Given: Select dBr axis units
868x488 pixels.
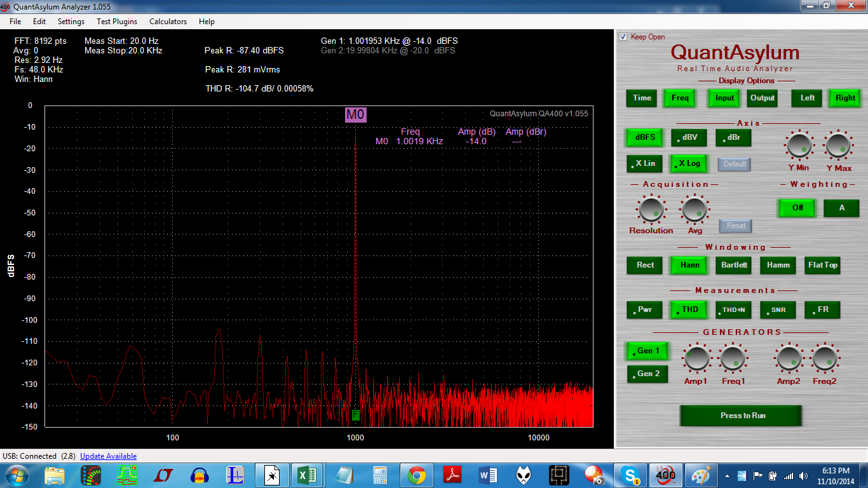Looking at the screenshot, I should [733, 137].
